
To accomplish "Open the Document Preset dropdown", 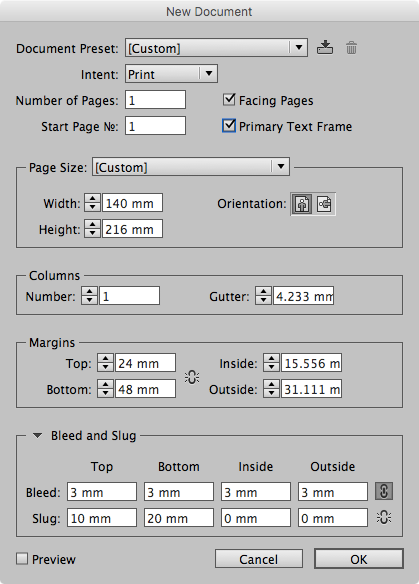I will [216, 48].
